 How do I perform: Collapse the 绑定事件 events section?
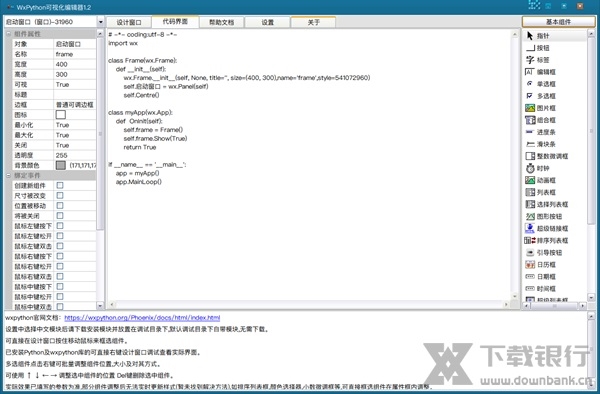tap(8, 176)
